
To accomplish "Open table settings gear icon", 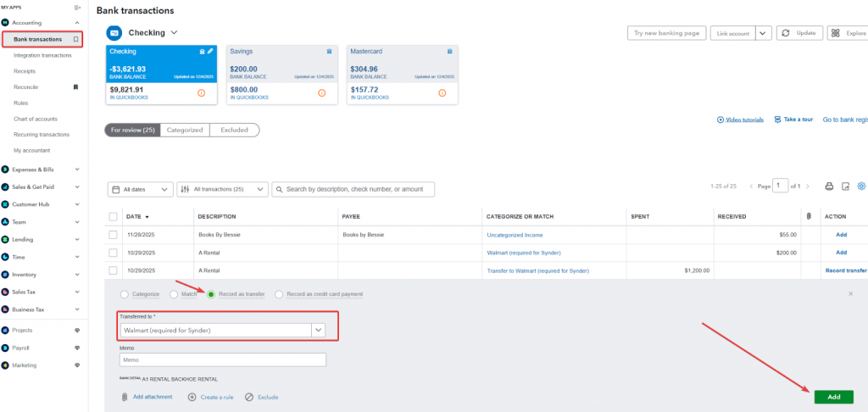I will (x=861, y=187).
